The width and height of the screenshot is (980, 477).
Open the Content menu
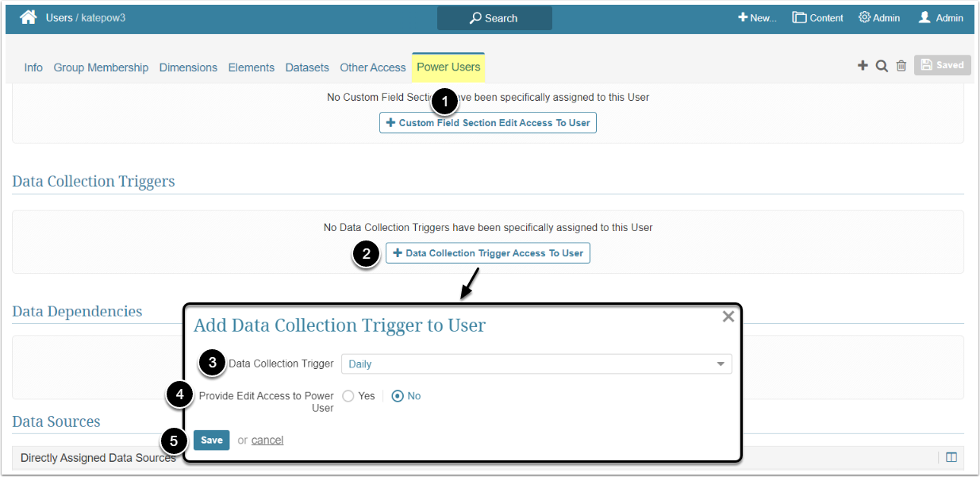pos(817,17)
